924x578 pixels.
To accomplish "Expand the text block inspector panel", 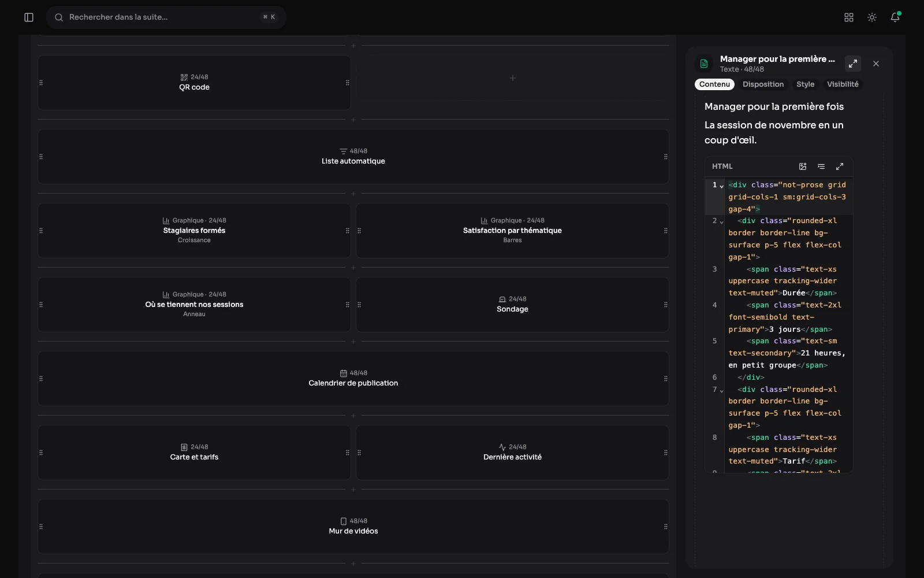I will 853,64.
